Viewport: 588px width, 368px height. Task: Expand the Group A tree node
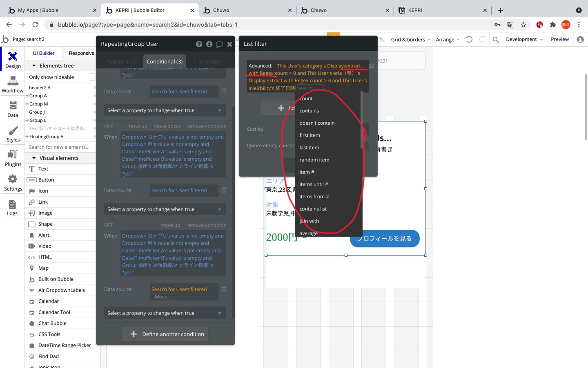[x=27, y=96]
